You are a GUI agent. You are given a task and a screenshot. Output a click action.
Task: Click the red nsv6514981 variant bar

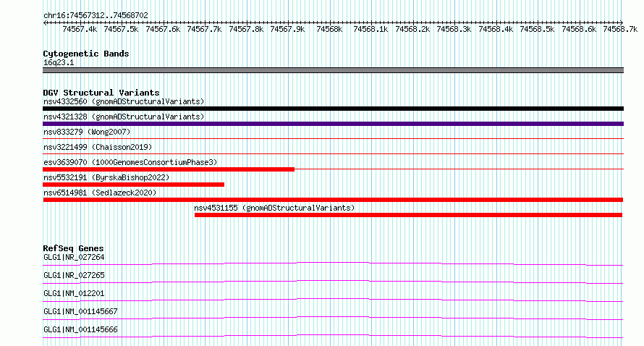click(333, 200)
